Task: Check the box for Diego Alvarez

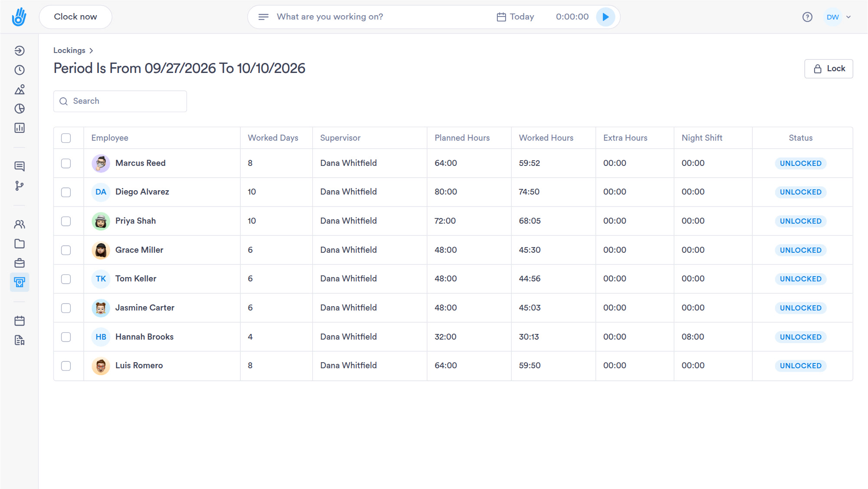Action: coord(66,192)
